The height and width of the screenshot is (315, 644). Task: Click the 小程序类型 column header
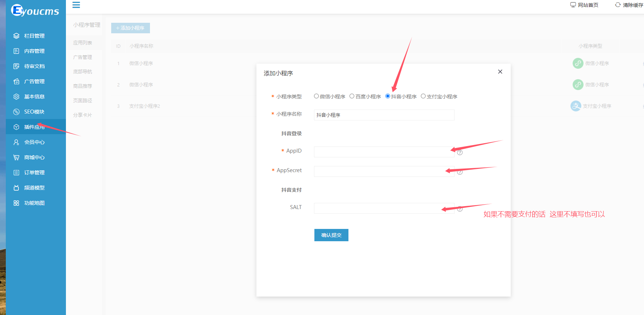point(590,46)
